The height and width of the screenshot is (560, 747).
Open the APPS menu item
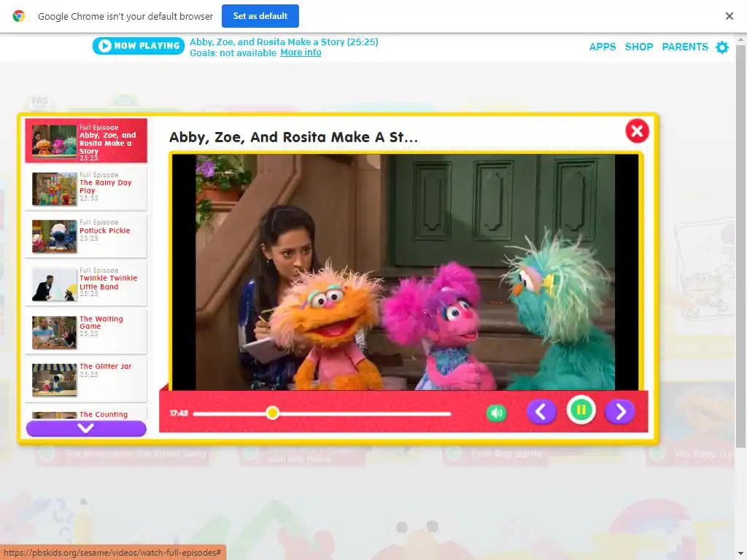coord(602,47)
